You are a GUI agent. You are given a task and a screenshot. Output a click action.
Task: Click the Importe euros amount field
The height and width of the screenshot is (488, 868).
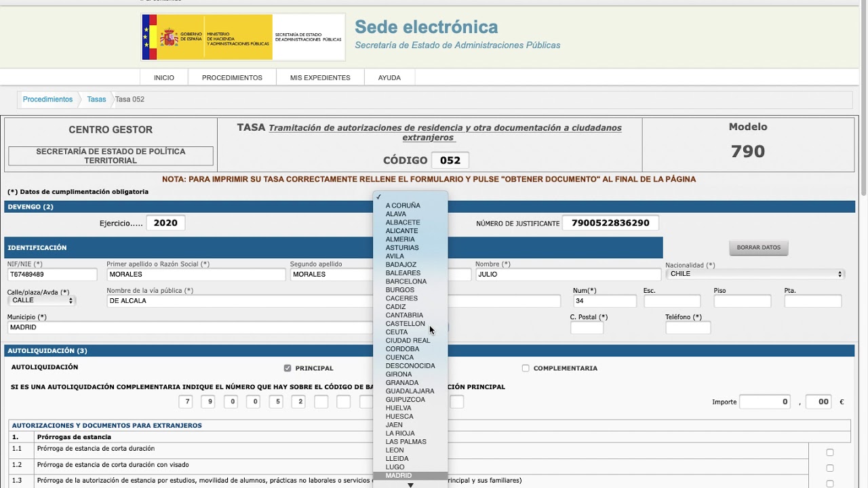[x=765, y=402]
